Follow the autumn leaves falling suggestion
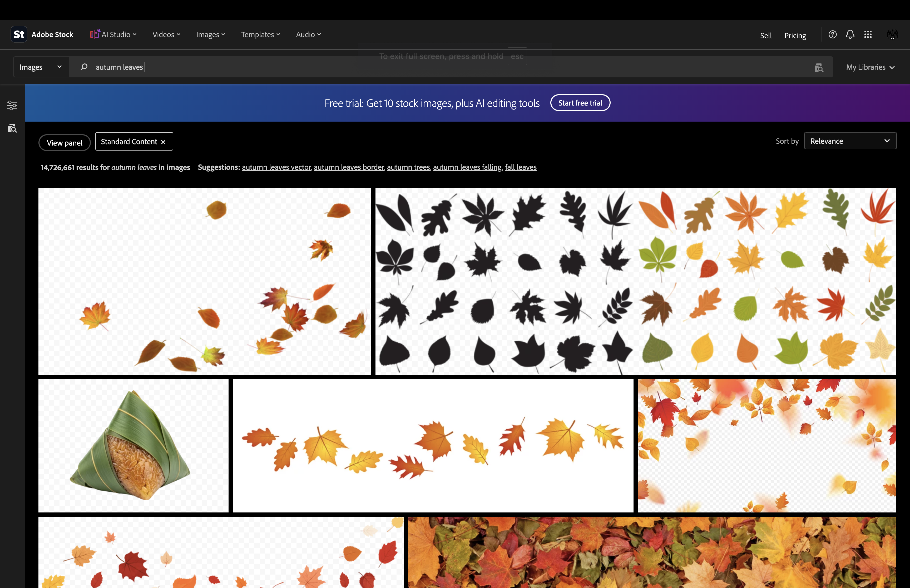 (467, 167)
